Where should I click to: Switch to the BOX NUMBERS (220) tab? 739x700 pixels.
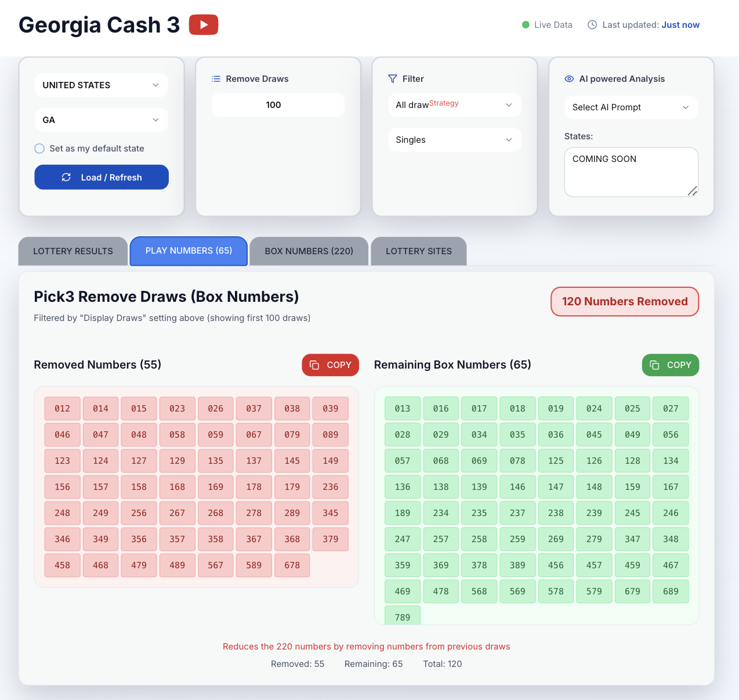(309, 251)
